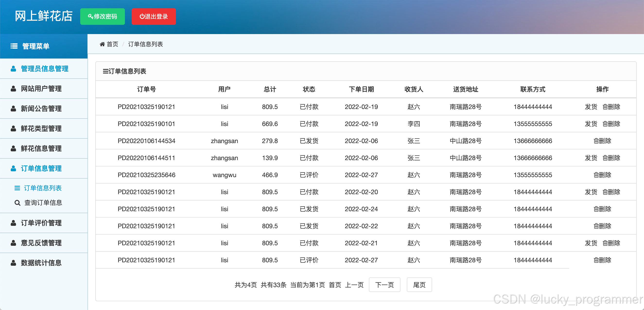This screenshot has height=310, width=644.
Task: Click the user icon beside 意见反馈管理
Action: coord(14,243)
